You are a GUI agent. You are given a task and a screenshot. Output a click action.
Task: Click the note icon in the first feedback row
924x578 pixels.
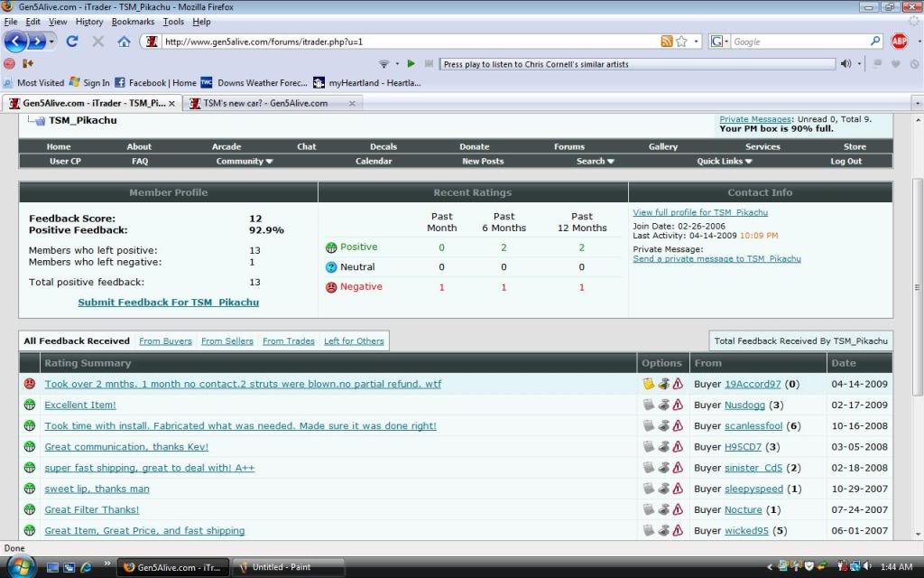[647, 383]
